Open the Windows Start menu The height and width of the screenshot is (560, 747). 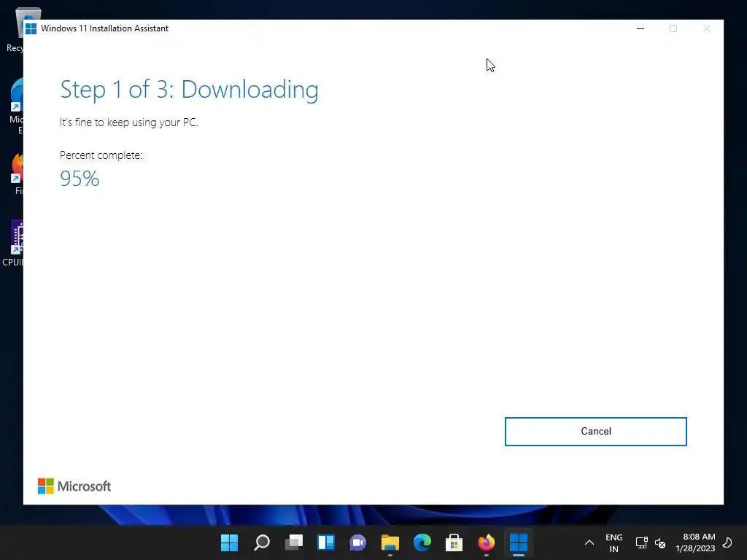pyautogui.click(x=229, y=542)
